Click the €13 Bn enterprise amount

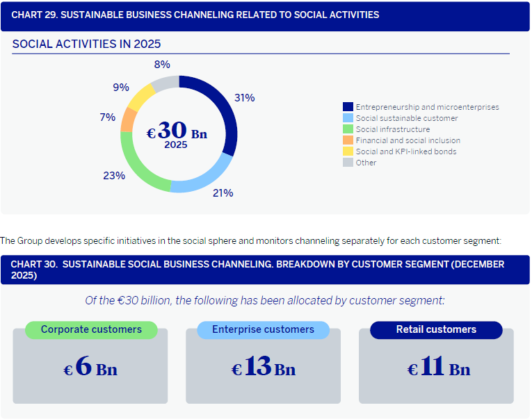coord(264,368)
